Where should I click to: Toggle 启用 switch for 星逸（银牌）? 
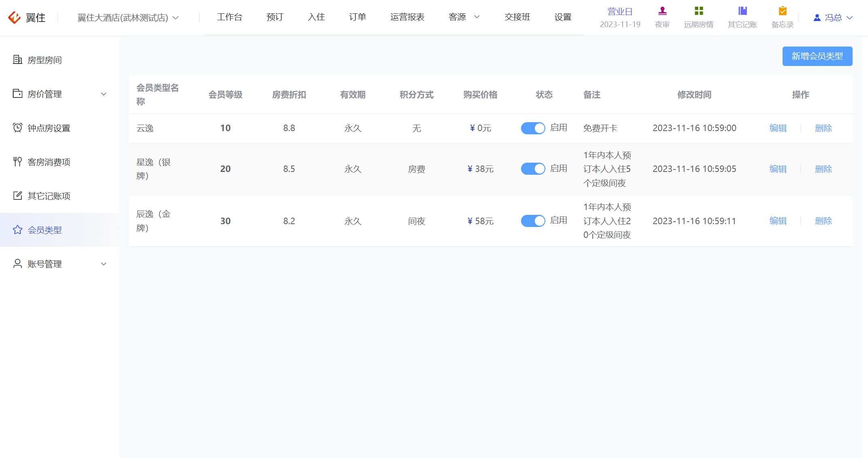coord(533,169)
